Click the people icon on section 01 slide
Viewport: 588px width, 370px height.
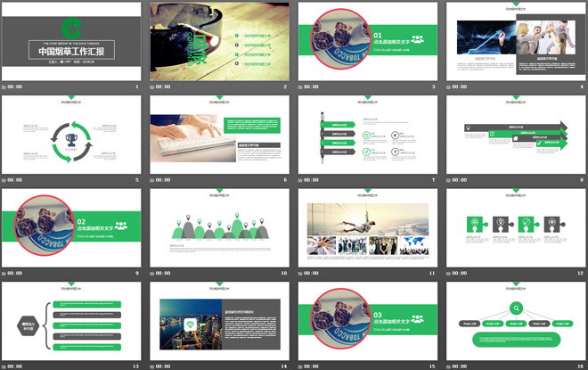(418, 39)
